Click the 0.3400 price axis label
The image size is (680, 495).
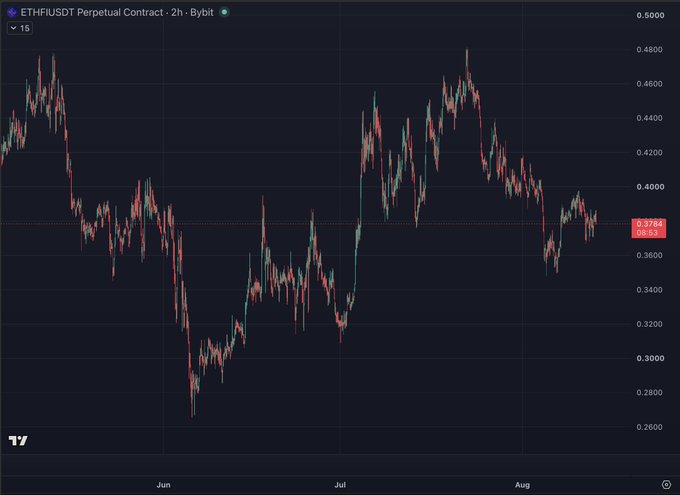[649, 290]
